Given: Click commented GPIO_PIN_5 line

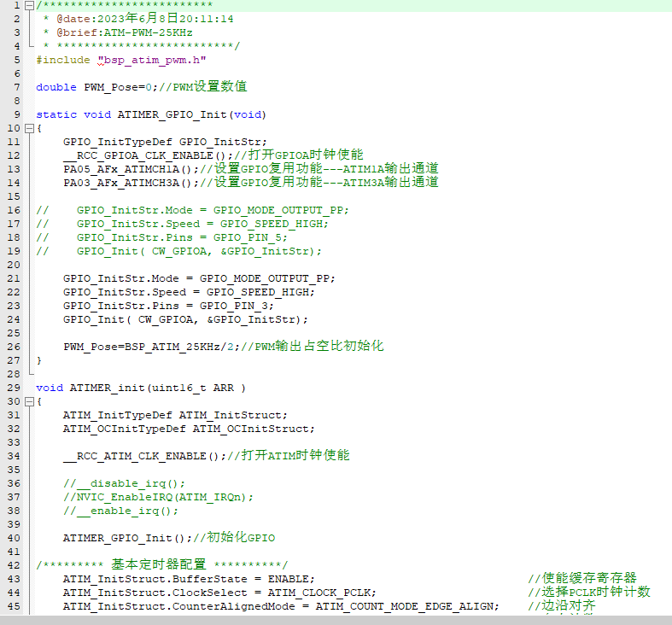Looking at the screenshot, I should tap(161, 237).
